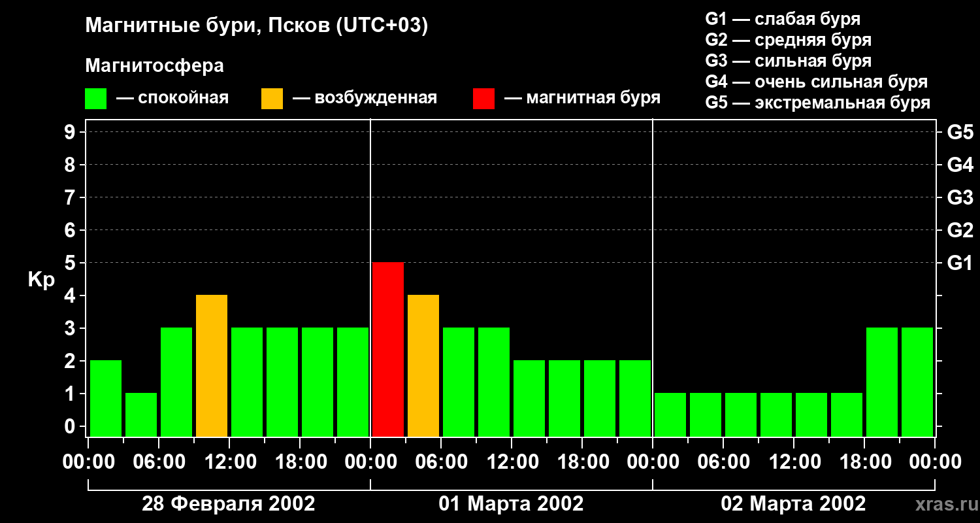Click the 'G5 — экстремальная буря' legend text
The height and width of the screenshot is (523, 980).
click(x=817, y=103)
